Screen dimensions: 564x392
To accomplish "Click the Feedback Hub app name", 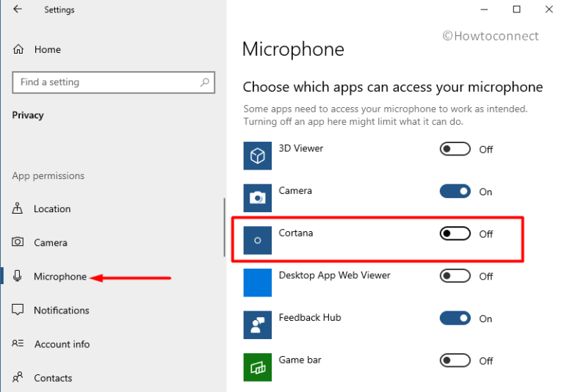I will (310, 318).
